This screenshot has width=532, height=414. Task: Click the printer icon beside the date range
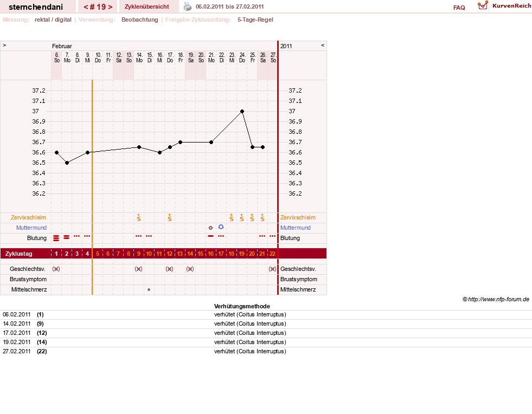tap(187, 7)
